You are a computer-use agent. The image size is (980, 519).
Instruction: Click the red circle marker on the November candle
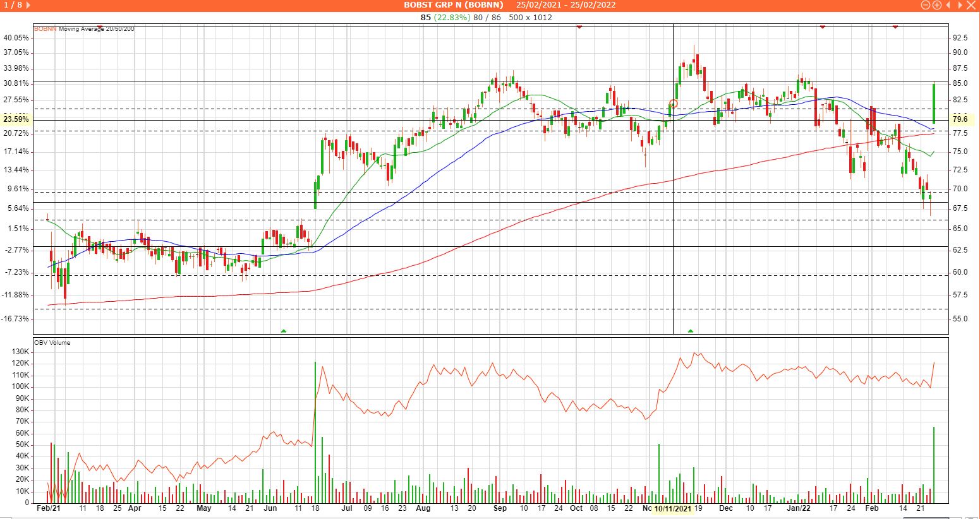pos(673,104)
